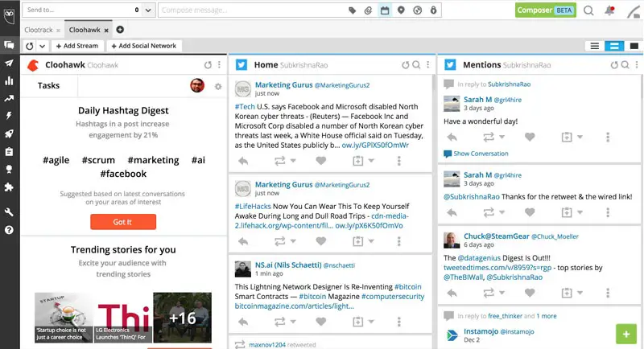The image size is (644, 349).
Task: Like the #Tech Marketing Gurus tweet
Action: [321, 161]
